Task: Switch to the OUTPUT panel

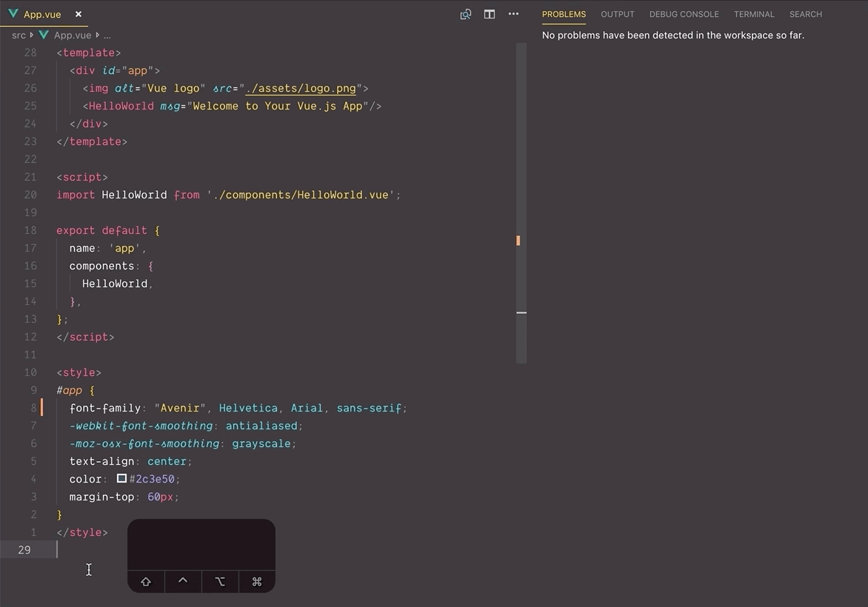Action: pyautogui.click(x=617, y=13)
